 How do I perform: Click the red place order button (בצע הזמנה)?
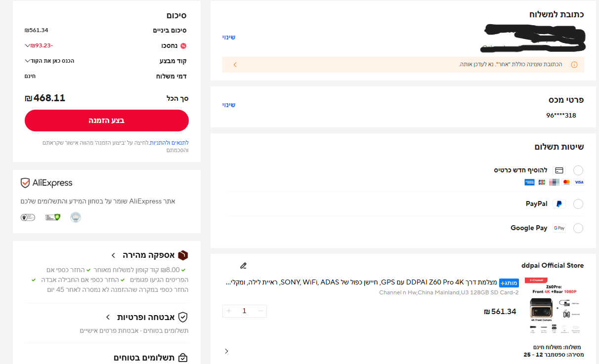(107, 121)
